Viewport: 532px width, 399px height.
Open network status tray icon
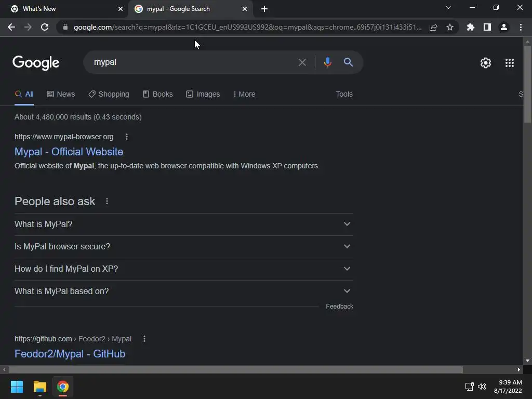tap(470, 387)
